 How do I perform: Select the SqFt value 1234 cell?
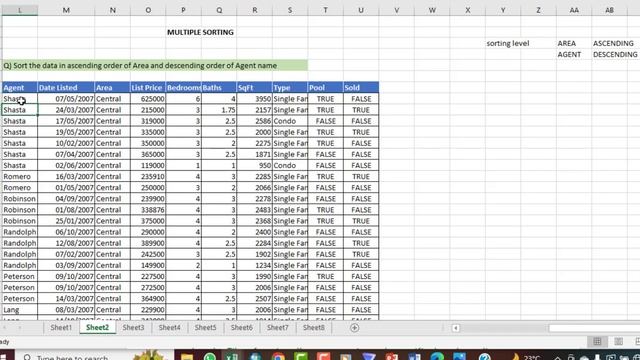(x=254, y=265)
